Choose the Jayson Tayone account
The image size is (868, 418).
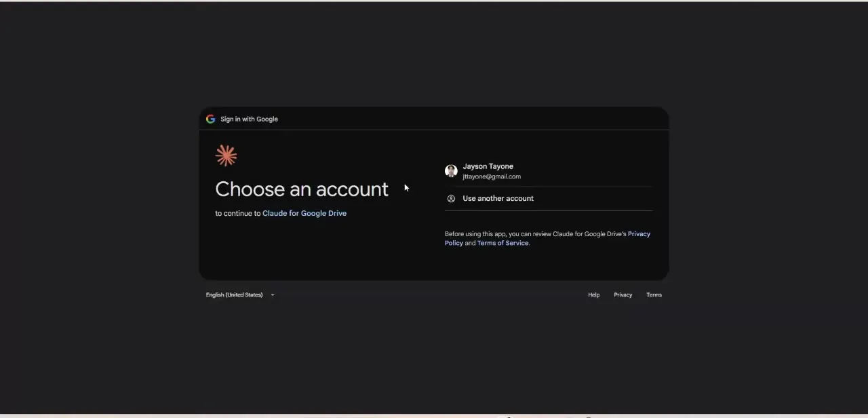(x=549, y=171)
